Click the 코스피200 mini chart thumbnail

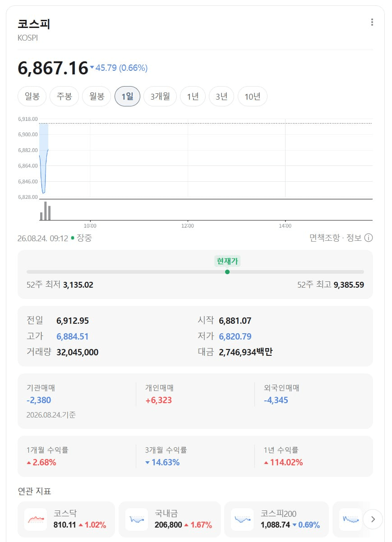242,519
